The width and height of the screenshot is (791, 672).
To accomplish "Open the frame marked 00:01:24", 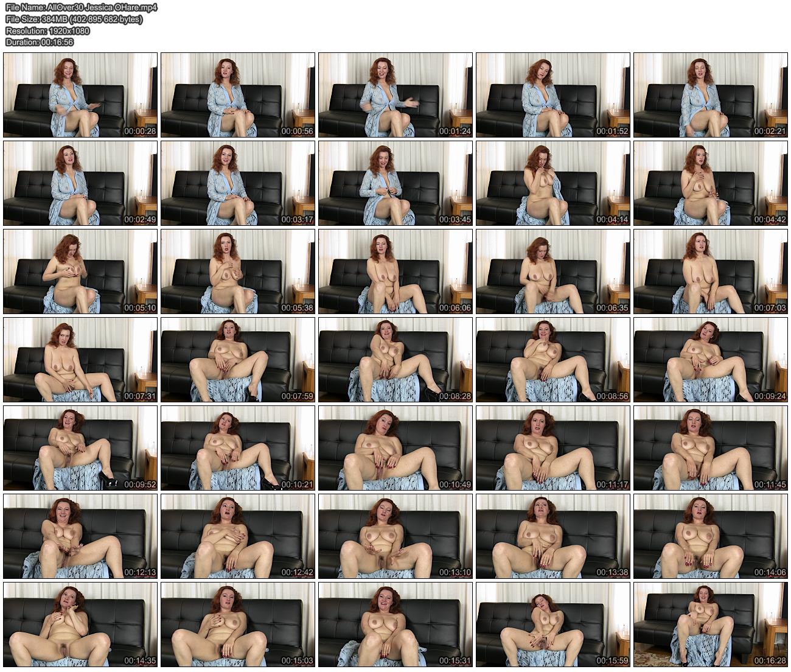I will coord(395,96).
